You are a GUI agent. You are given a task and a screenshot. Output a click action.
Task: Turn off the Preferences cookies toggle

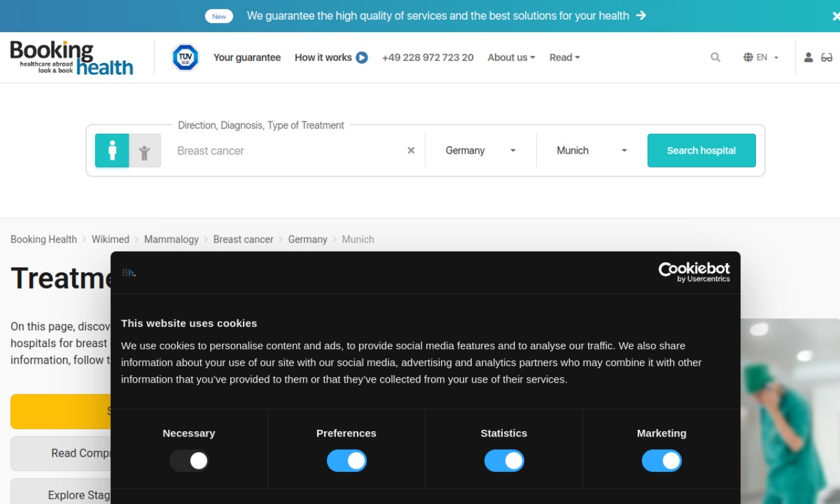[x=346, y=461]
